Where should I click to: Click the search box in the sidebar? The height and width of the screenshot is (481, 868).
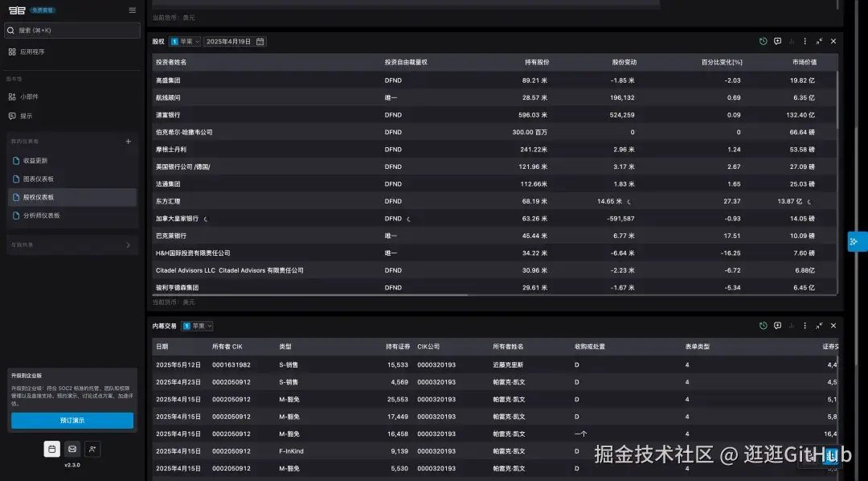[x=72, y=31]
